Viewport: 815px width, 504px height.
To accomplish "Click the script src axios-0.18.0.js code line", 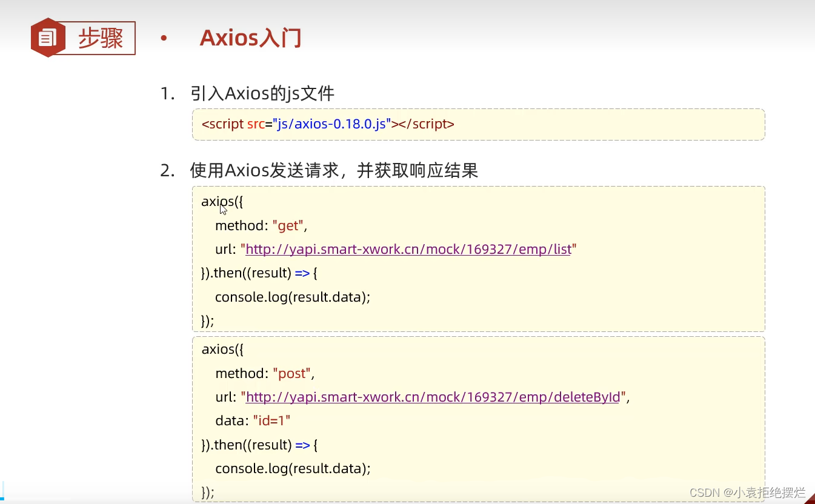I will tap(328, 124).
